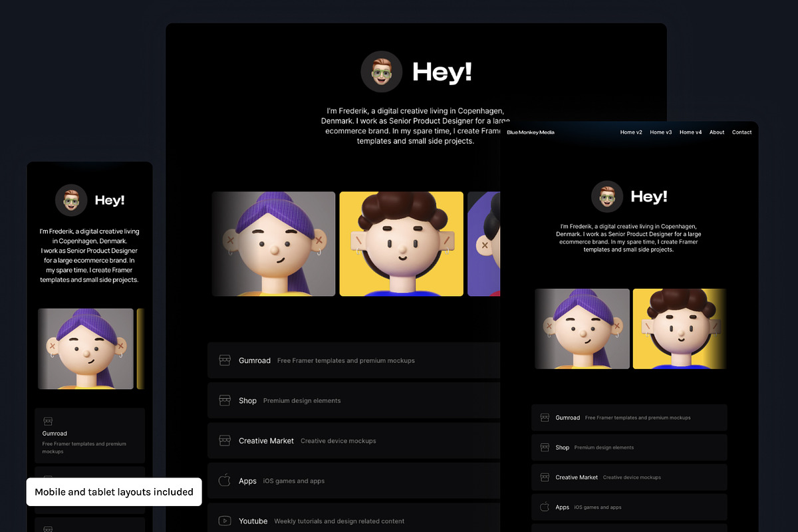Click the avatar memoji in the mobile layout
The width and height of the screenshot is (798, 532).
[x=71, y=200]
